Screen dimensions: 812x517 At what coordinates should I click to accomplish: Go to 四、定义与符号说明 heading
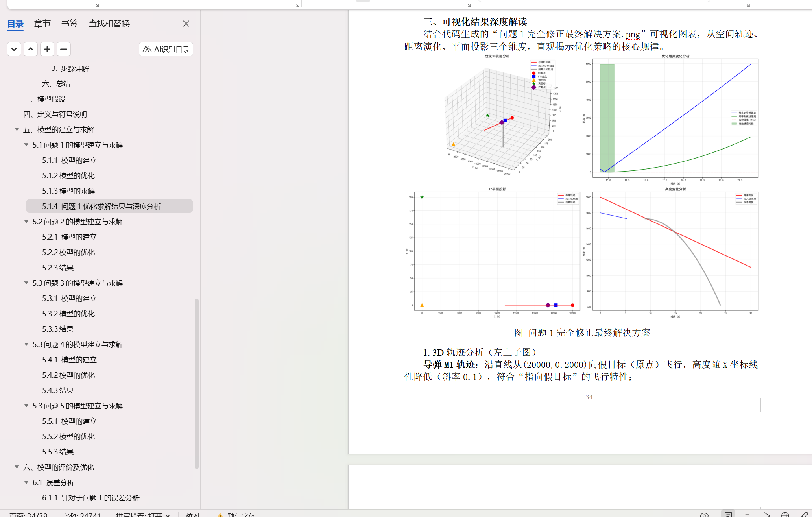pyautogui.click(x=55, y=114)
